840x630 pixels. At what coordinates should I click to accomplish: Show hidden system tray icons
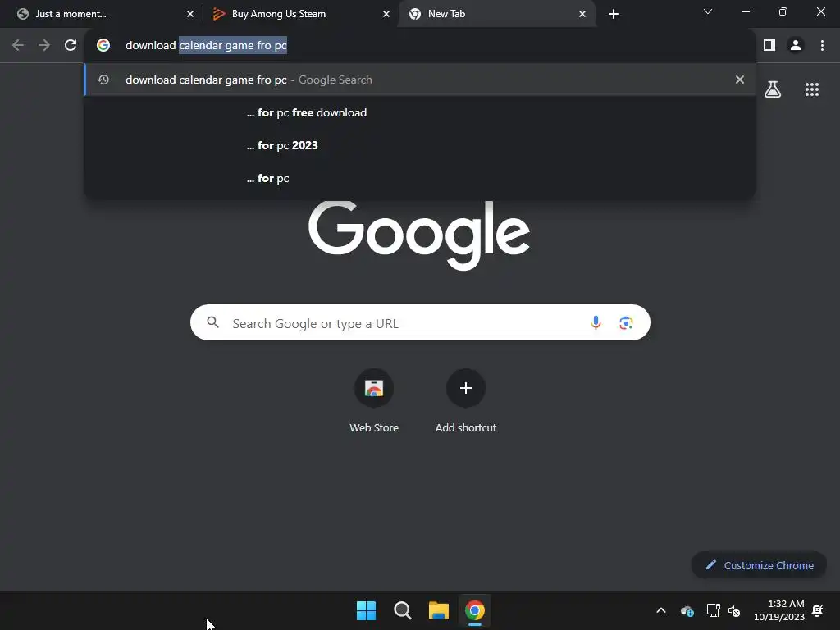(661, 610)
